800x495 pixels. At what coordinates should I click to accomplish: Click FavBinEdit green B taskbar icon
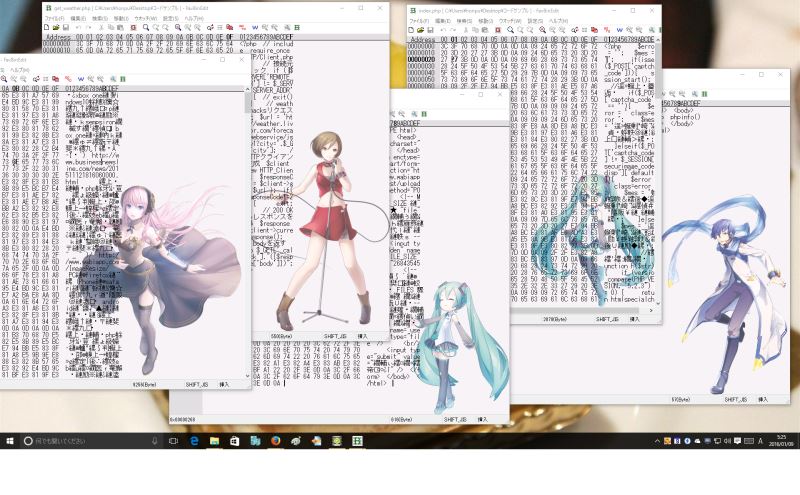[357, 441]
